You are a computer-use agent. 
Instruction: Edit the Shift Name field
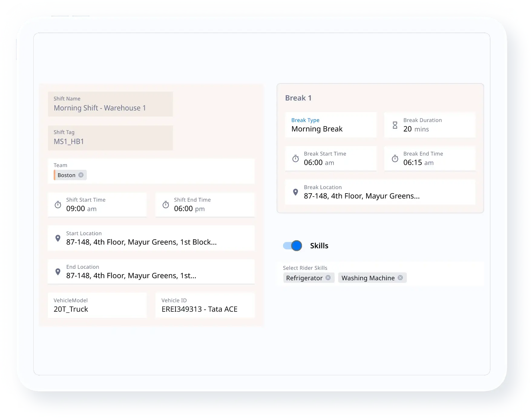[110, 104]
